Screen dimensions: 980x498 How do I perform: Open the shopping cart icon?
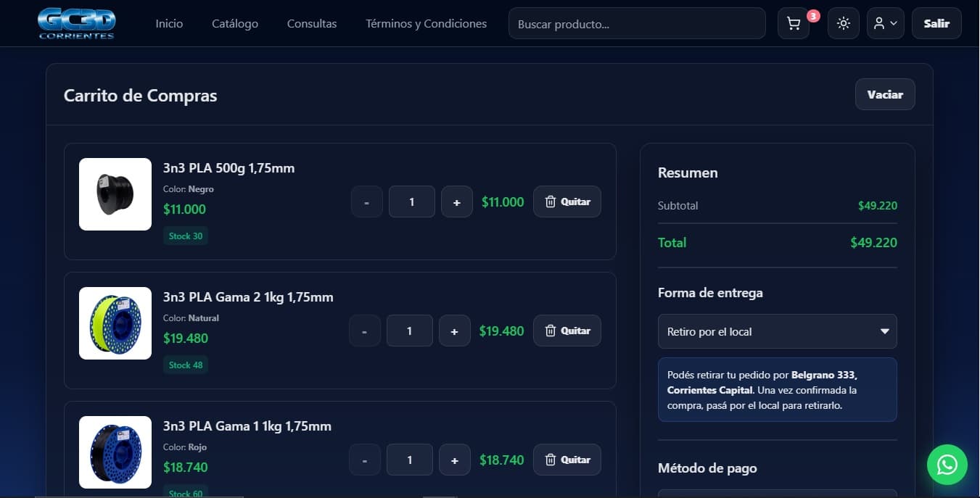(793, 23)
